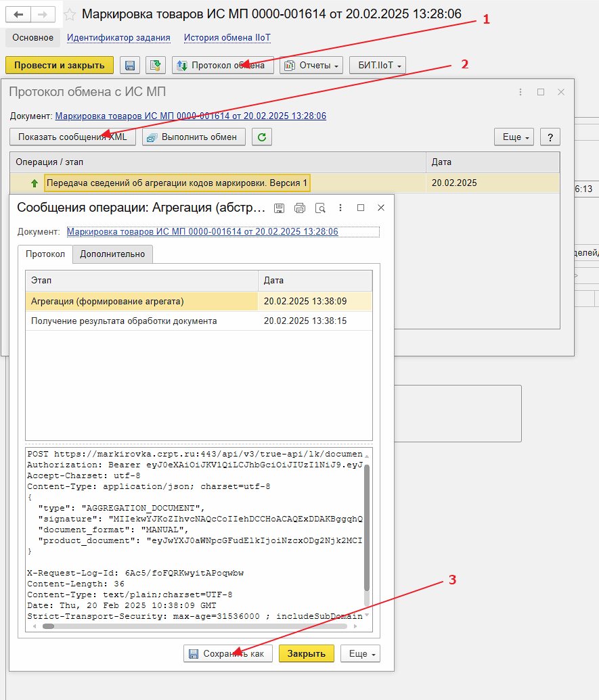
Task: Click the post document icon beside save
Action: coord(156,66)
